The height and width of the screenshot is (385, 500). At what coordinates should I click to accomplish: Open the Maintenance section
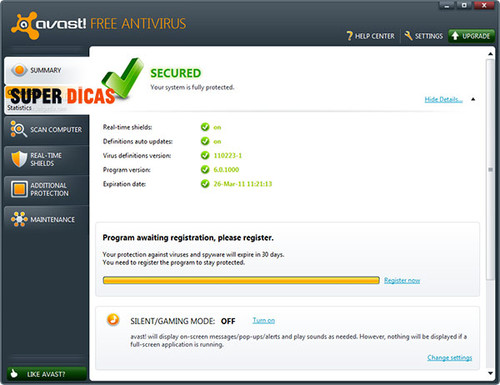[47, 219]
